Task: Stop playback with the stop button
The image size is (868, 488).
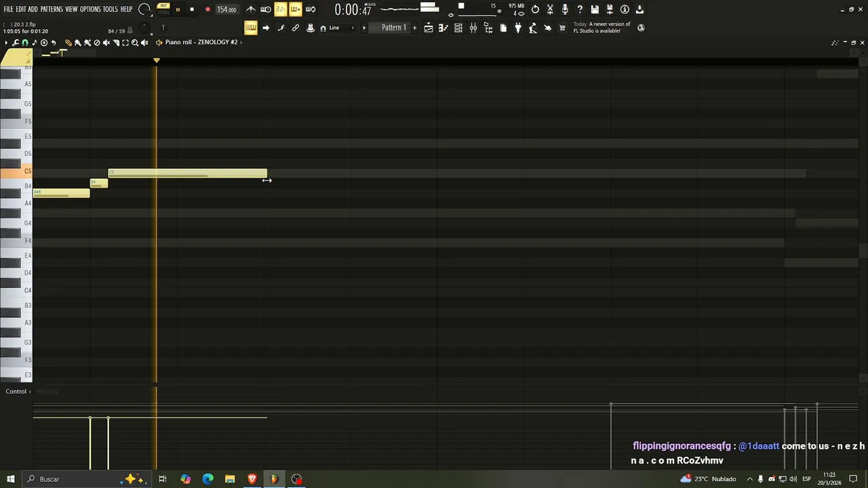Action: point(192,9)
